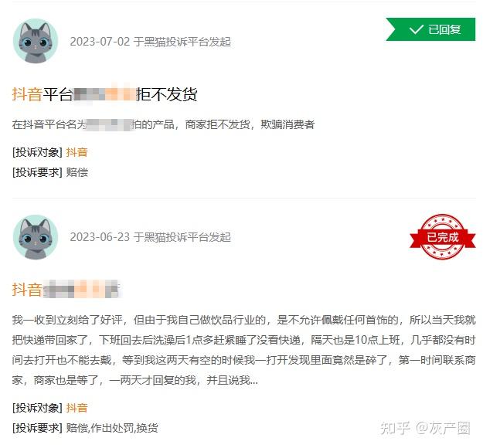This screenshot has height=448, width=483.
Task: Click the 投诉要求 赔偿 line in first complaint
Action: click(50, 172)
